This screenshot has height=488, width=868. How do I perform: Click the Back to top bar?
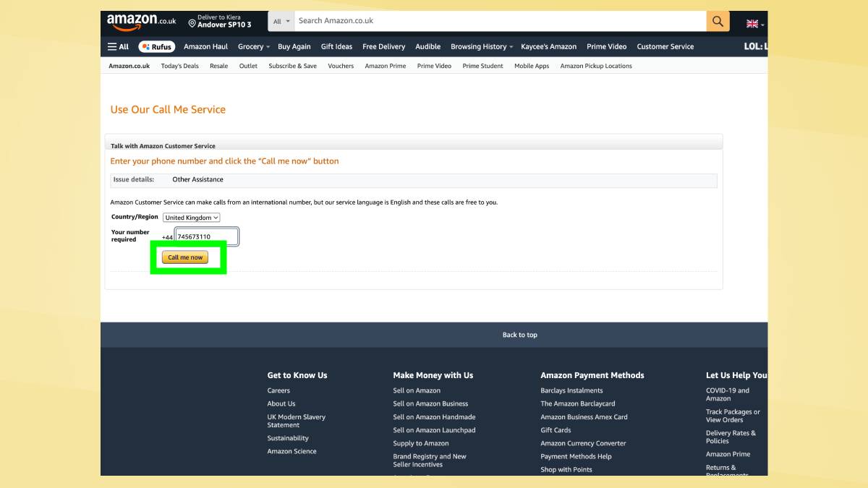(x=519, y=335)
